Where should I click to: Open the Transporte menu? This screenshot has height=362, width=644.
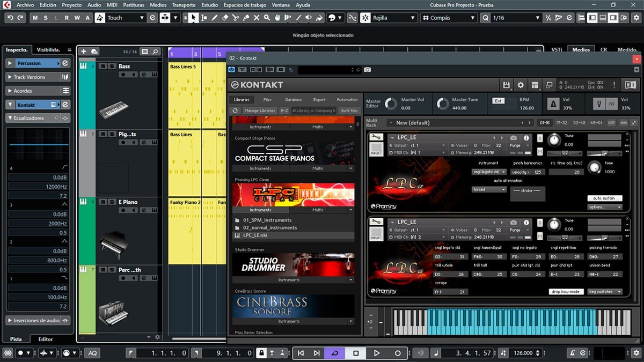point(184,5)
